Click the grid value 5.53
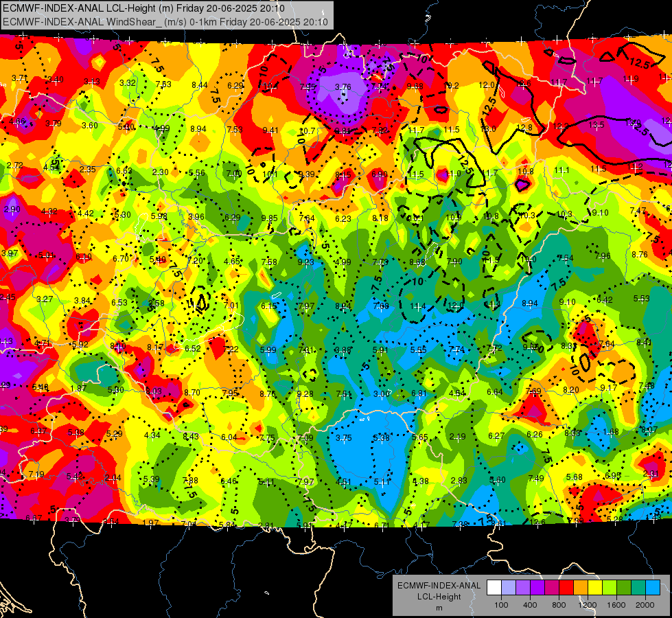This screenshot has width=672, height=618. [x=642, y=298]
